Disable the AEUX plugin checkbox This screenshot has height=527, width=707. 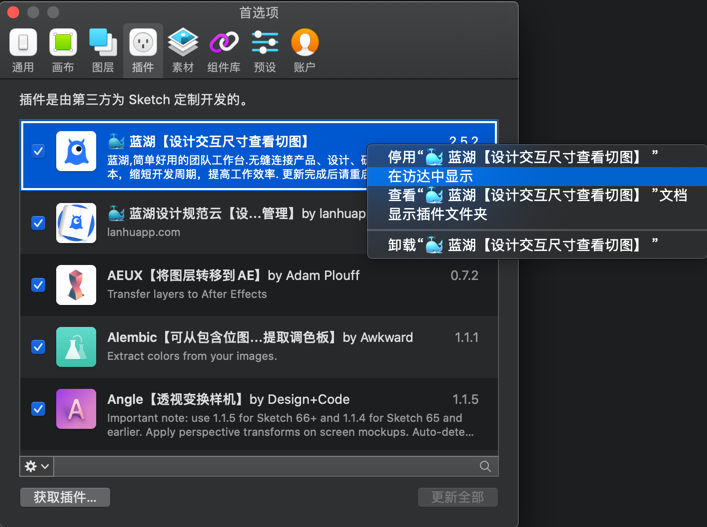point(38,285)
